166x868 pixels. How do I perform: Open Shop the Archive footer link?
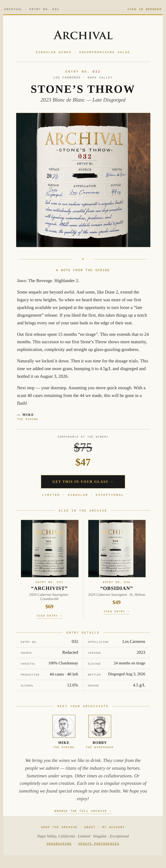coord(59,827)
